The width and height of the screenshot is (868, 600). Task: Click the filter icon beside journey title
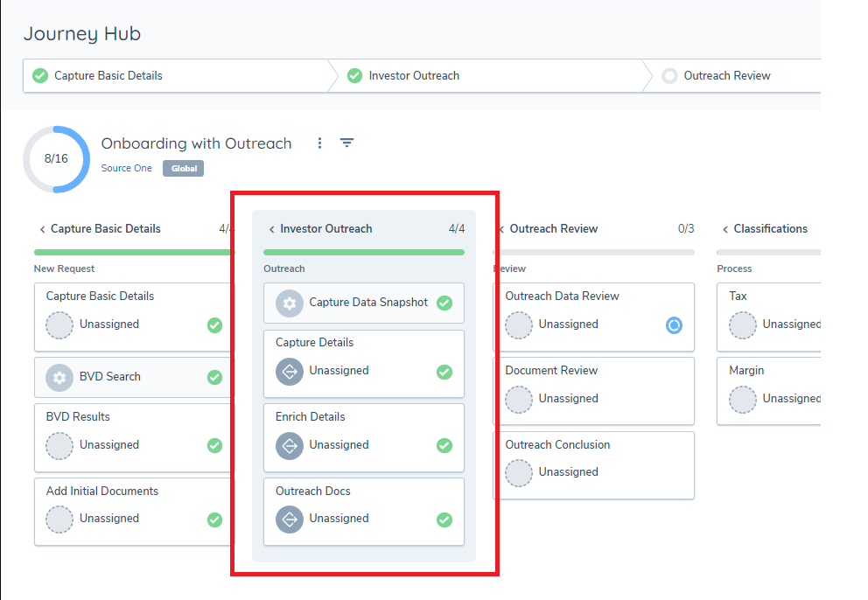pos(346,143)
